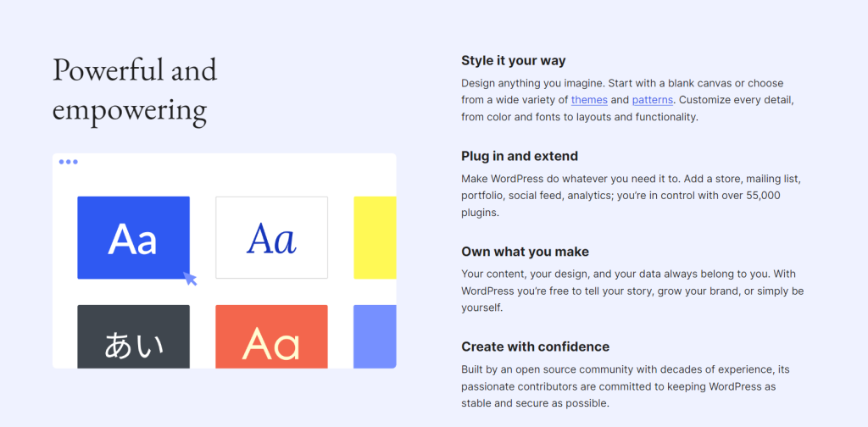868x427 pixels.
Task: Click the Create with confidence heading
Action: point(536,347)
